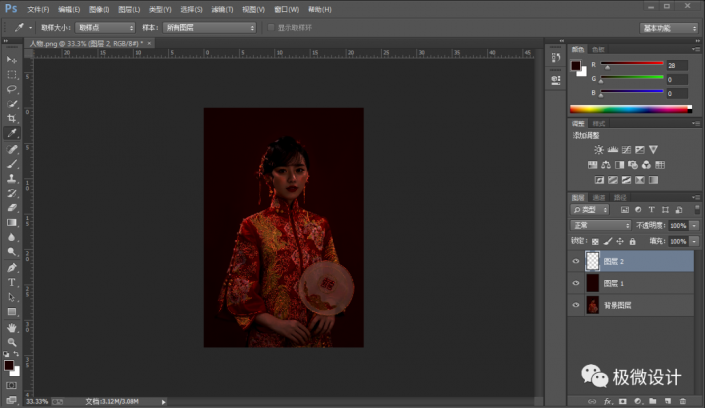Select the Horizontal Type tool
Screen dimensions: 705x408
click(12, 282)
